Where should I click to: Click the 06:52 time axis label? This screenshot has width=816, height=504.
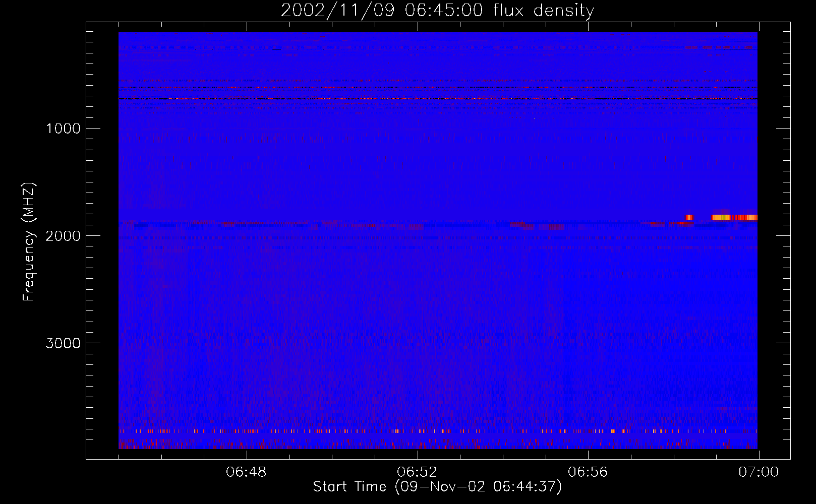(x=417, y=472)
